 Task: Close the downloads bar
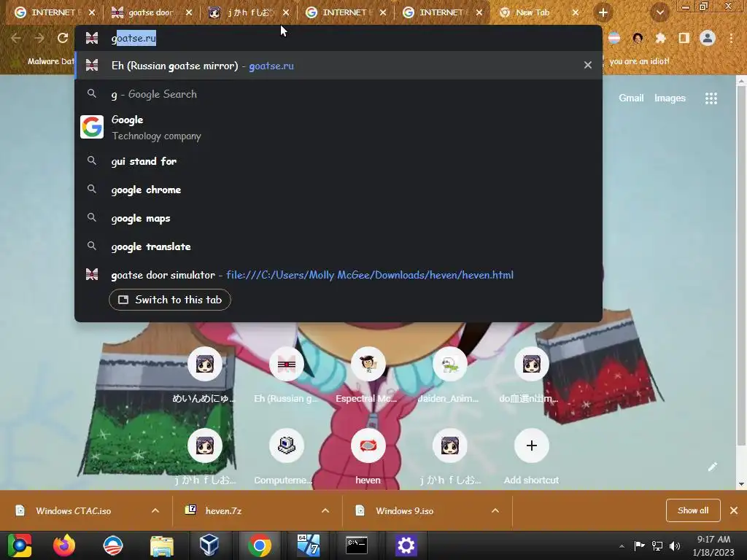pos(734,510)
